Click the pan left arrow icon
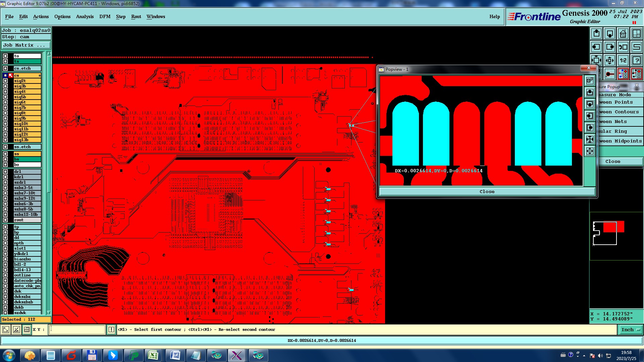 point(596,47)
